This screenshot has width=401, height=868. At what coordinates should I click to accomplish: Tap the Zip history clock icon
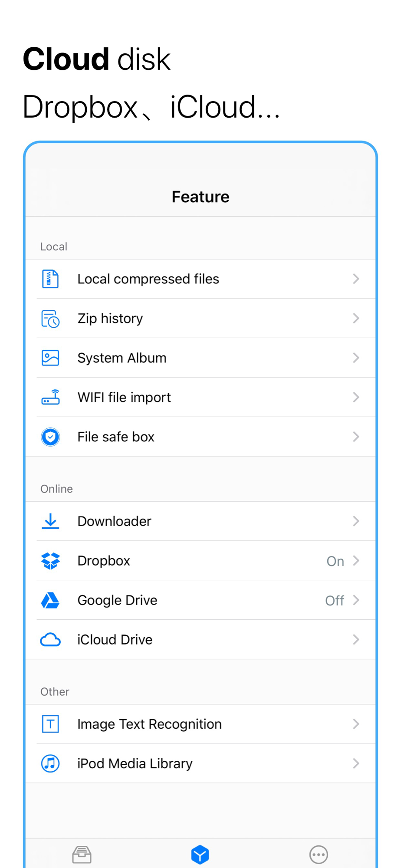tap(50, 319)
